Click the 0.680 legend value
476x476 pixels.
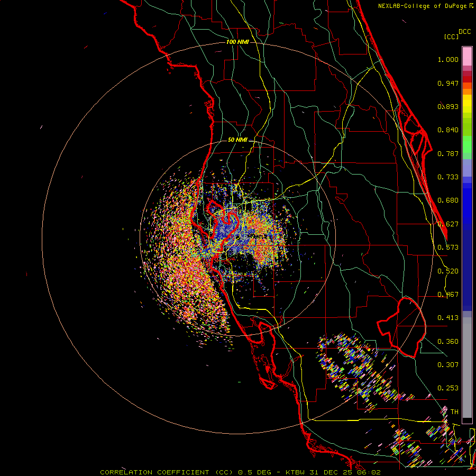448,200
